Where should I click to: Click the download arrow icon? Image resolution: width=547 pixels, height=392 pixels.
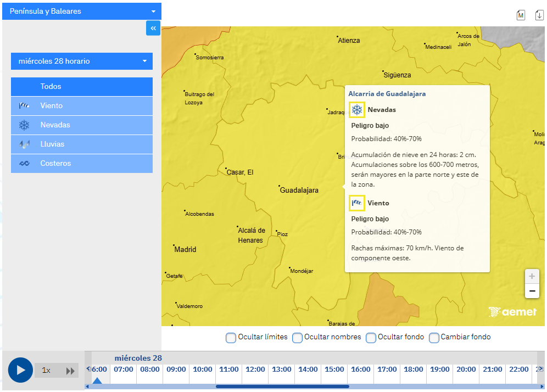(x=539, y=15)
